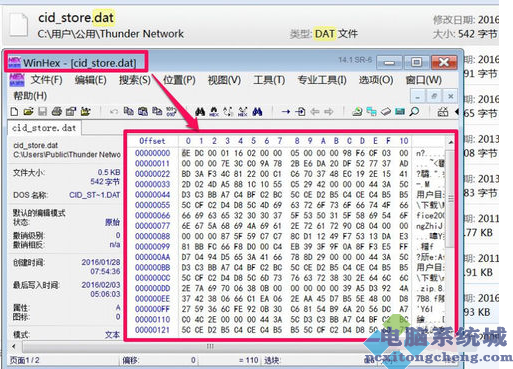Open the 窗口(W) menu
This screenshot has height=369, width=513.
(423, 80)
